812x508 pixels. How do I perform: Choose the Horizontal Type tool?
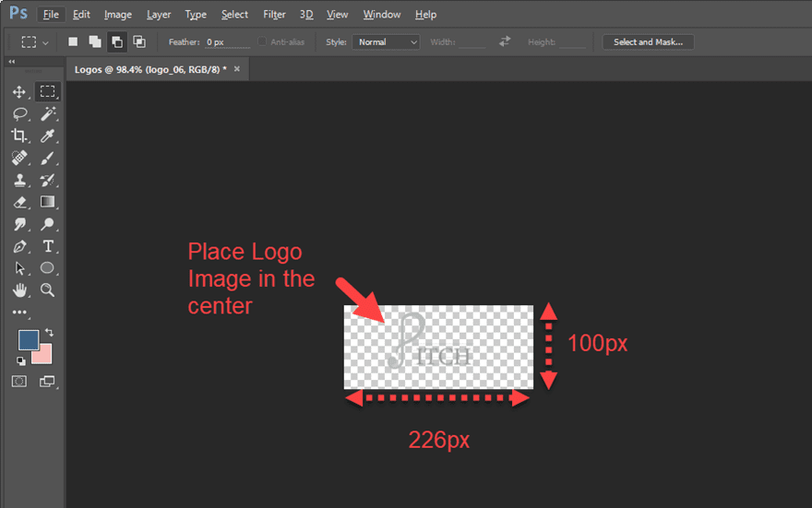[48, 246]
